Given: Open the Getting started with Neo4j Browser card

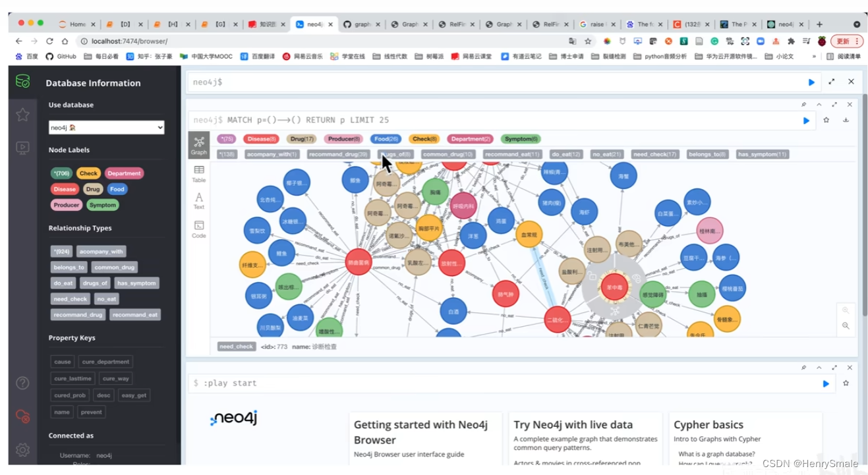Looking at the screenshot, I should coord(425,438).
